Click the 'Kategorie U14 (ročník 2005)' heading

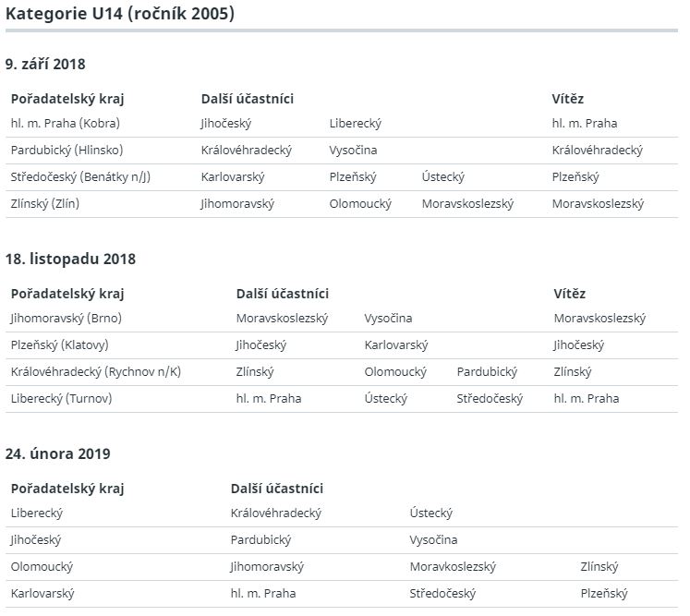point(120,14)
